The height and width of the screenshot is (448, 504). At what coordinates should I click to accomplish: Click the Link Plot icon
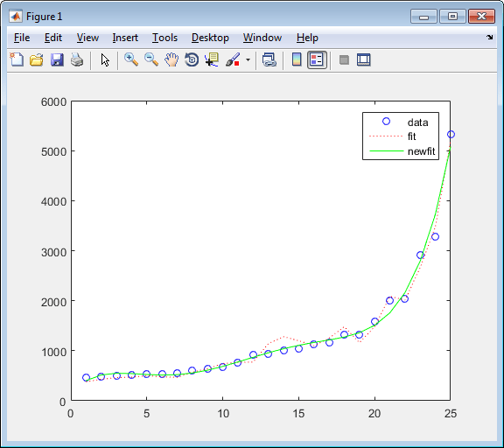coord(269,59)
